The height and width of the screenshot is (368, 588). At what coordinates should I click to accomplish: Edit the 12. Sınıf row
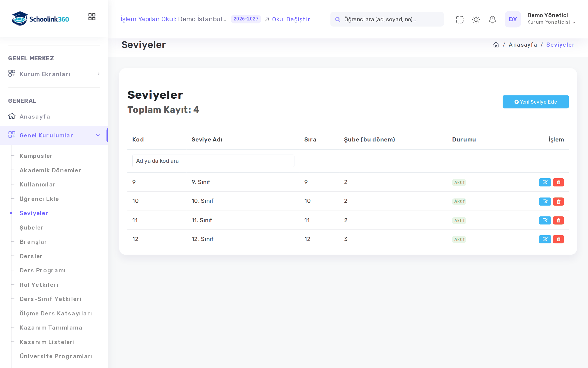tap(545, 239)
